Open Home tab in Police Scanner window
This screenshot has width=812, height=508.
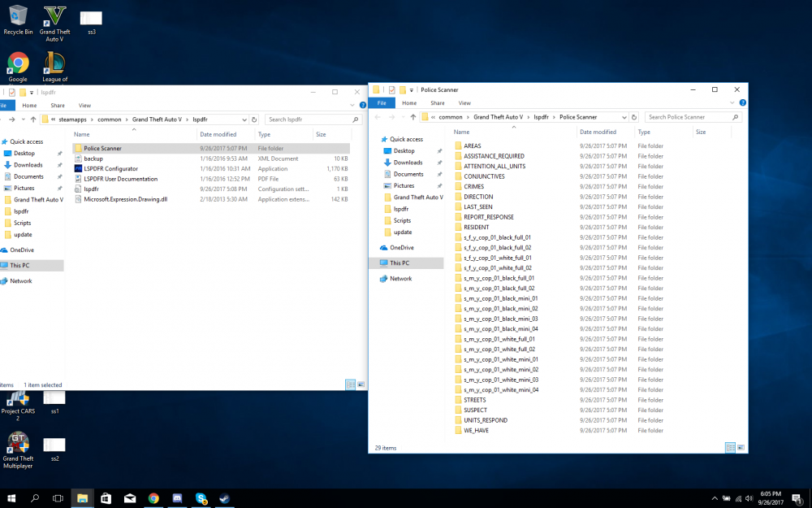click(409, 102)
